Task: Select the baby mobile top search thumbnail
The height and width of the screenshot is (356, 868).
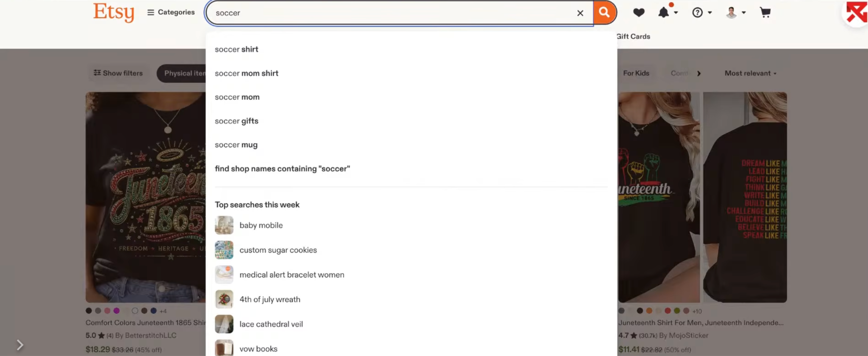Action: click(x=224, y=225)
